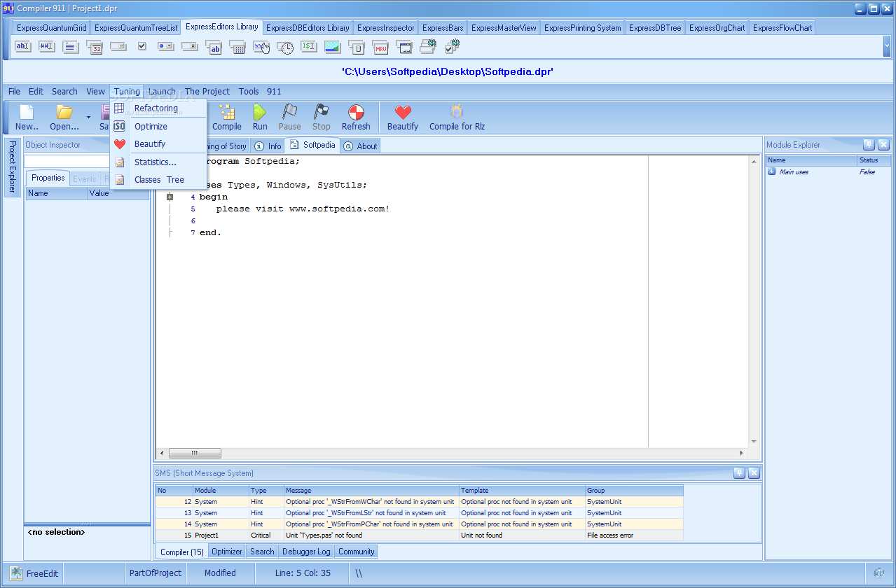Image resolution: width=896 pixels, height=588 pixels.
Task: Pick the spin edit component icon
Action: click(190, 47)
